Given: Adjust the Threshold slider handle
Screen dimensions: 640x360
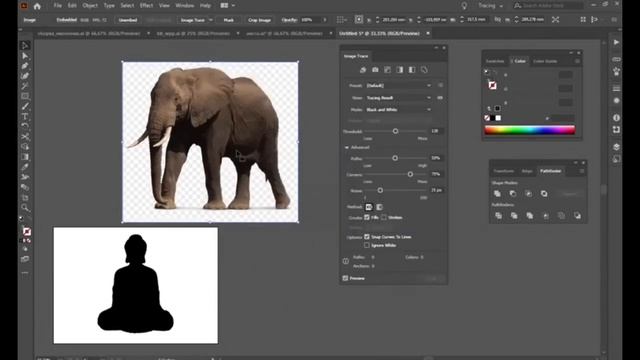Looking at the screenshot, I should coord(395,131).
